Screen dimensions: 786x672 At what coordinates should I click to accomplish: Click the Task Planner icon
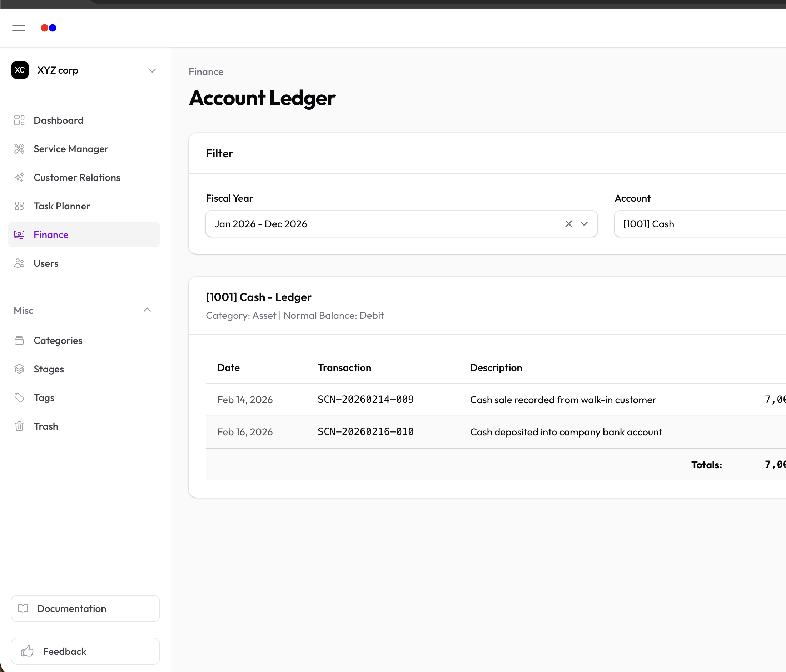pos(19,206)
